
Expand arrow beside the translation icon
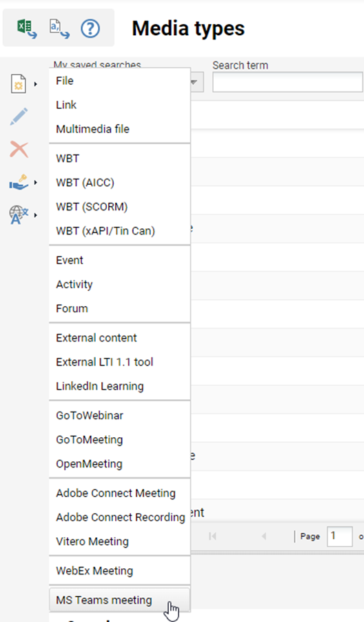pos(36,215)
